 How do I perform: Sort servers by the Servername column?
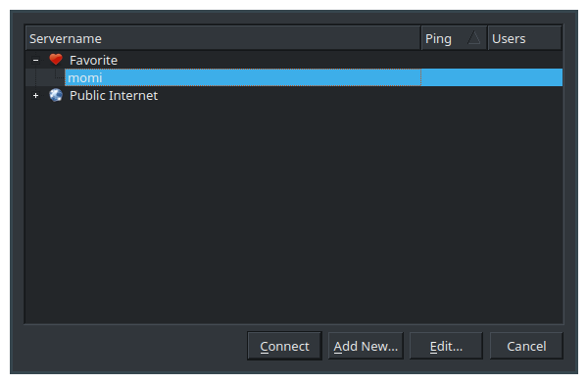pyautogui.click(x=222, y=38)
